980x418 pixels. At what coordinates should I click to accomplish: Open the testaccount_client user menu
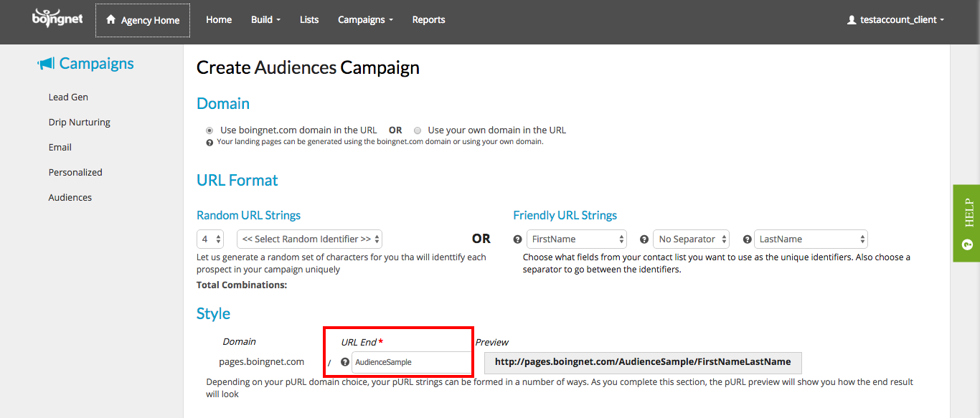pyautogui.click(x=895, y=20)
